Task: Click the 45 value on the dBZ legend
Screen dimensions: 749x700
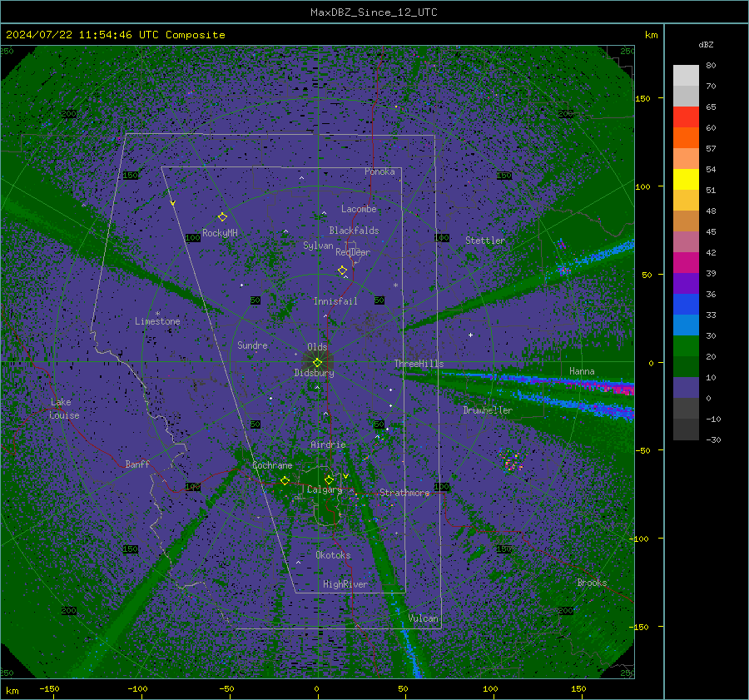Action: 711,231
